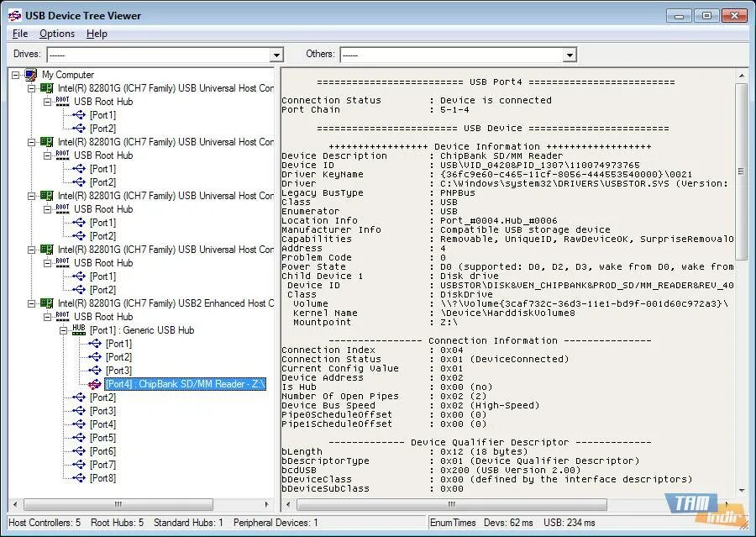This screenshot has height=537, width=756.
Task: Click the USB icon beside [Port8]
Action: pyautogui.click(x=79, y=478)
